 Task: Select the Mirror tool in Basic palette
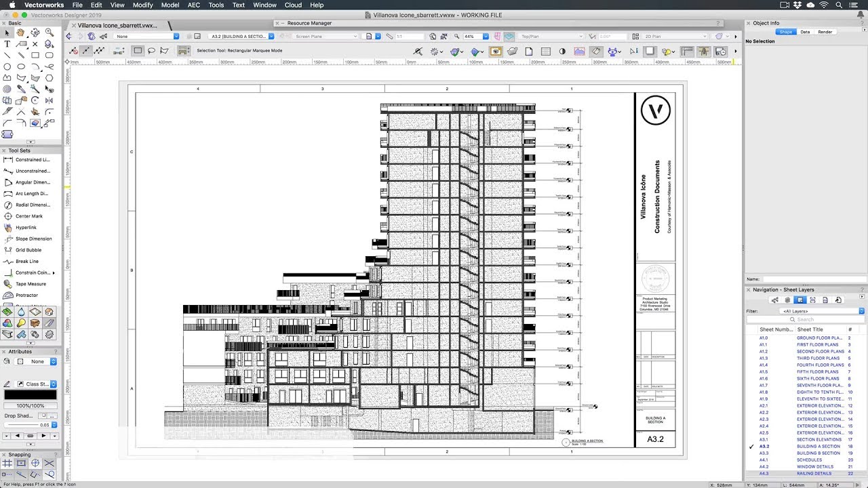click(x=50, y=100)
